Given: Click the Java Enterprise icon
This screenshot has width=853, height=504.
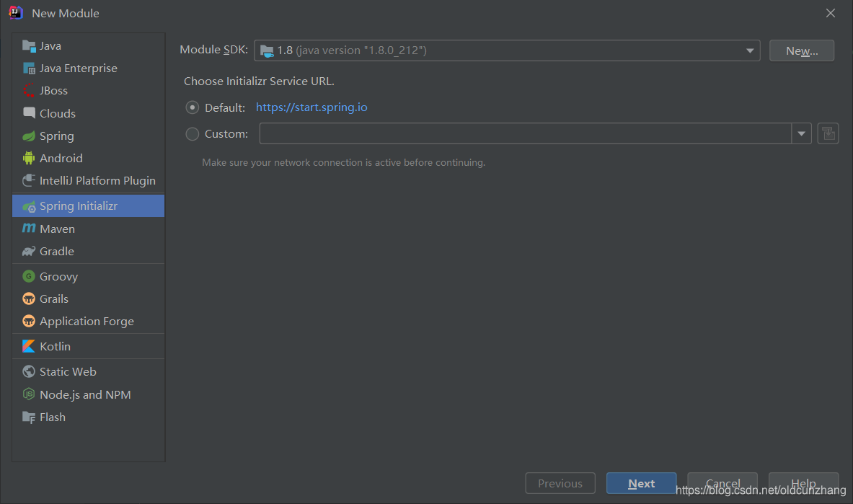Looking at the screenshot, I should click(29, 68).
